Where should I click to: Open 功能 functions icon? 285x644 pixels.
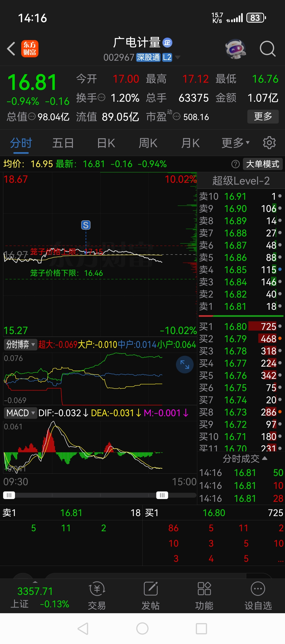click(x=204, y=596)
